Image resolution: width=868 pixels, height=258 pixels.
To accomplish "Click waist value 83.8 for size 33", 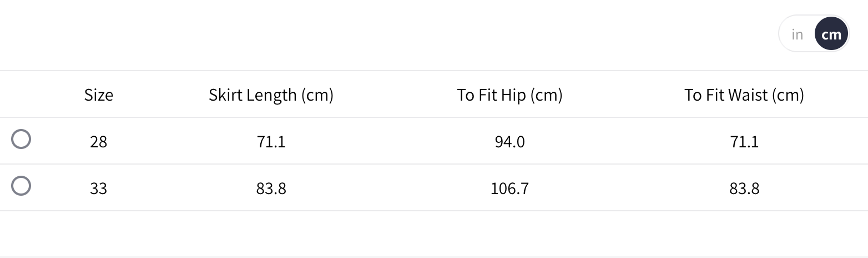I will [744, 189].
